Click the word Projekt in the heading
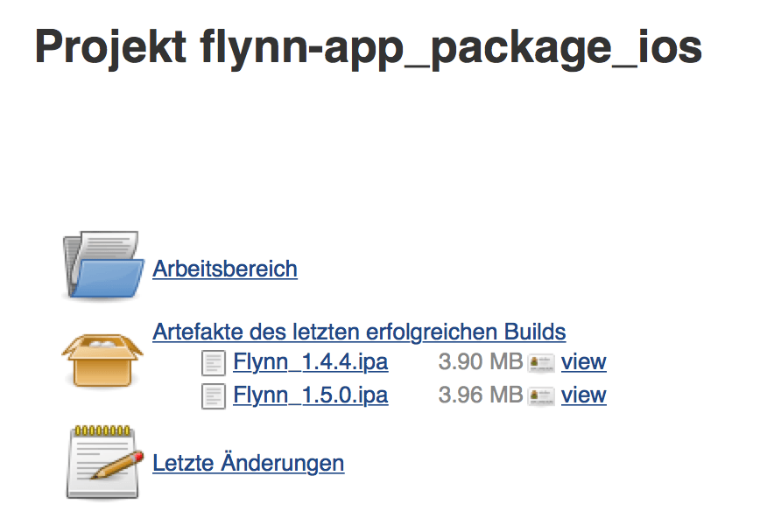Viewport: 760px width, 532px height. click(109, 46)
